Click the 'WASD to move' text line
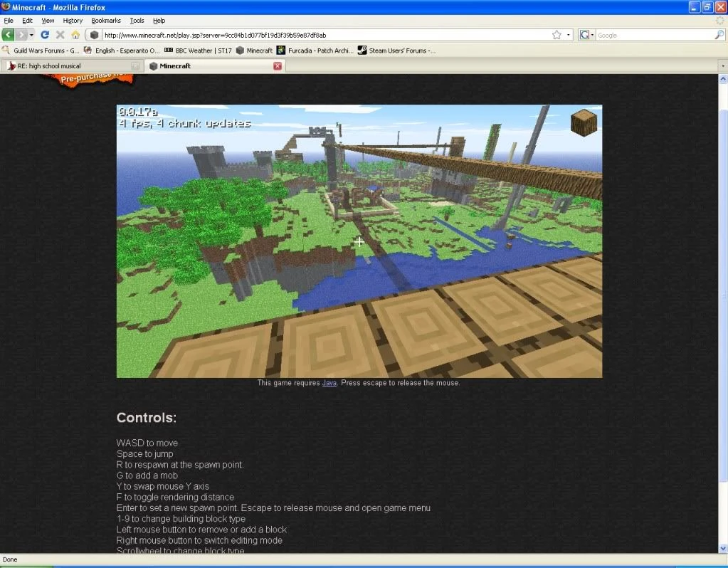 click(x=147, y=443)
